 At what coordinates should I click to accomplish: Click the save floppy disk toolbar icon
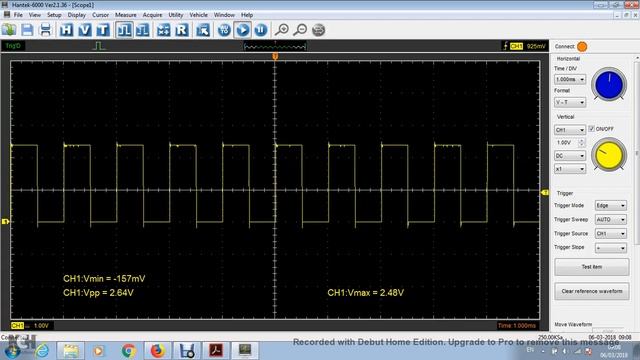[x=27, y=30]
